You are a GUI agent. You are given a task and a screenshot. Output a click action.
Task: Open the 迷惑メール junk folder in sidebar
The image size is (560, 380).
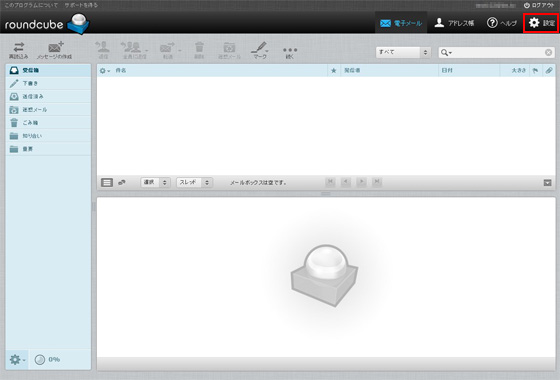48,110
